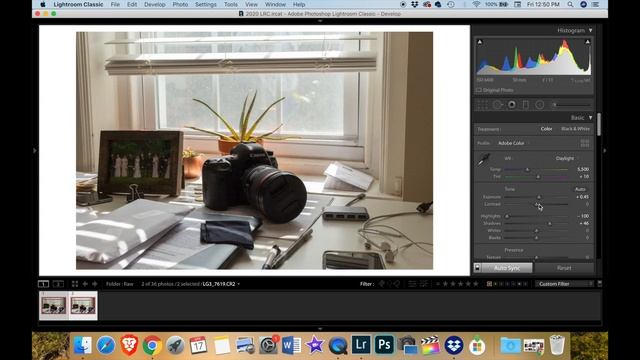Image resolution: width=640 pixels, height=360 pixels.
Task: Open the Develop menu
Action: (x=155, y=4)
